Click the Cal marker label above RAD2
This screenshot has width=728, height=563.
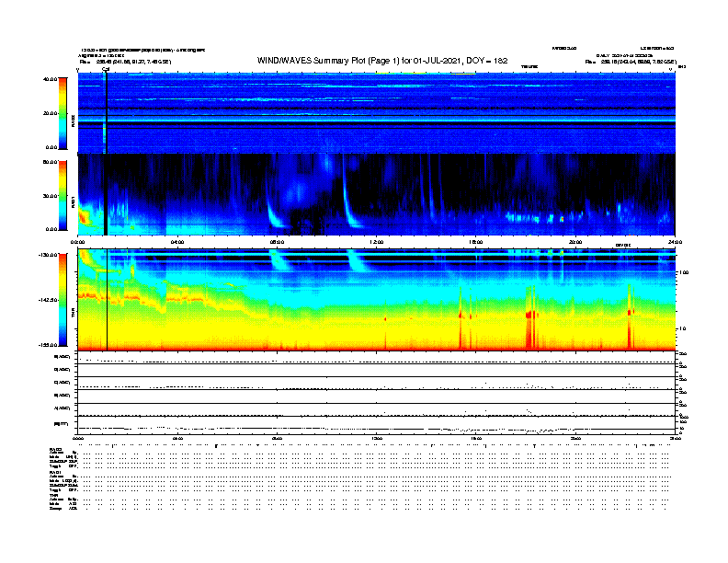click(x=106, y=69)
